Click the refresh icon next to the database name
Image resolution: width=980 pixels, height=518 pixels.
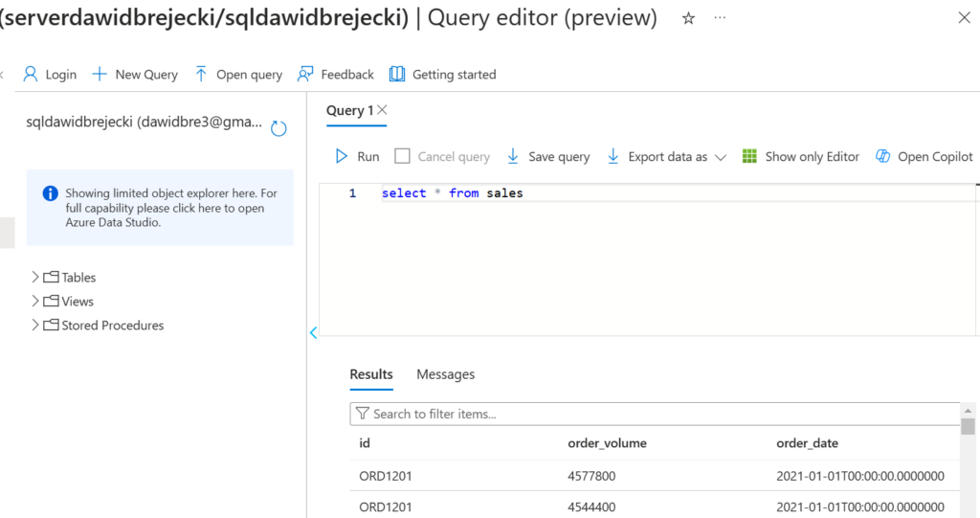[278, 128]
